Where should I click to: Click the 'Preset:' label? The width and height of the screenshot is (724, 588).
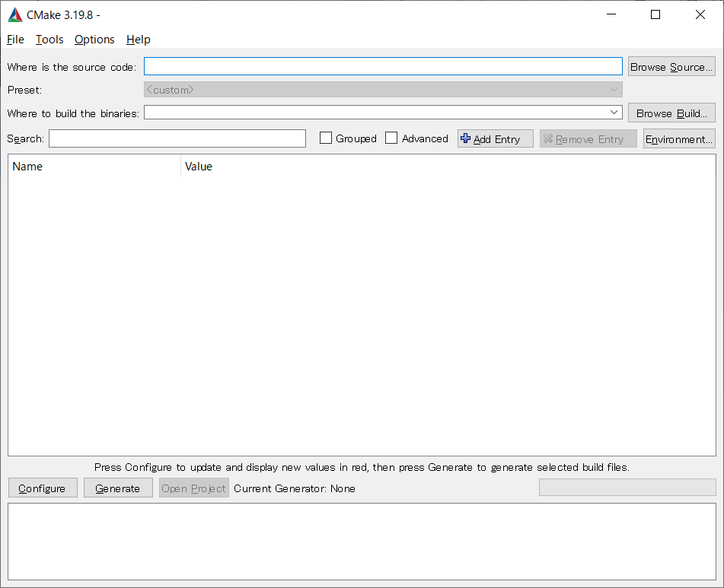(x=24, y=90)
